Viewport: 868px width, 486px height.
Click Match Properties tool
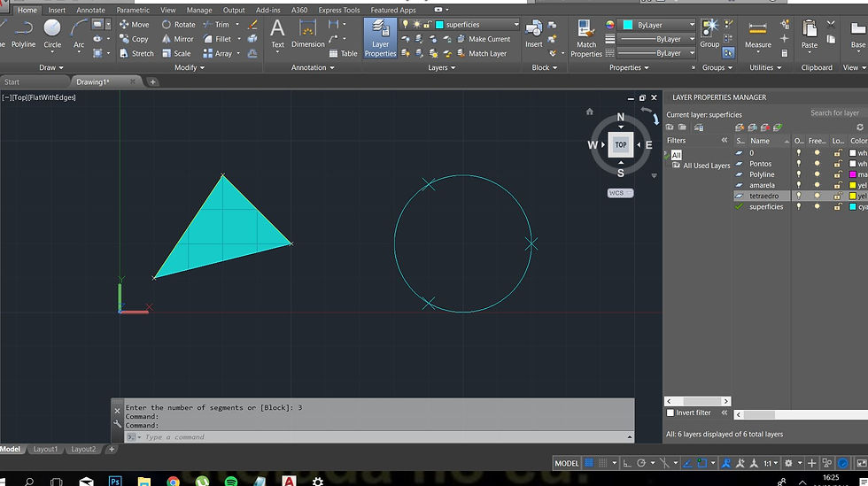(585, 38)
